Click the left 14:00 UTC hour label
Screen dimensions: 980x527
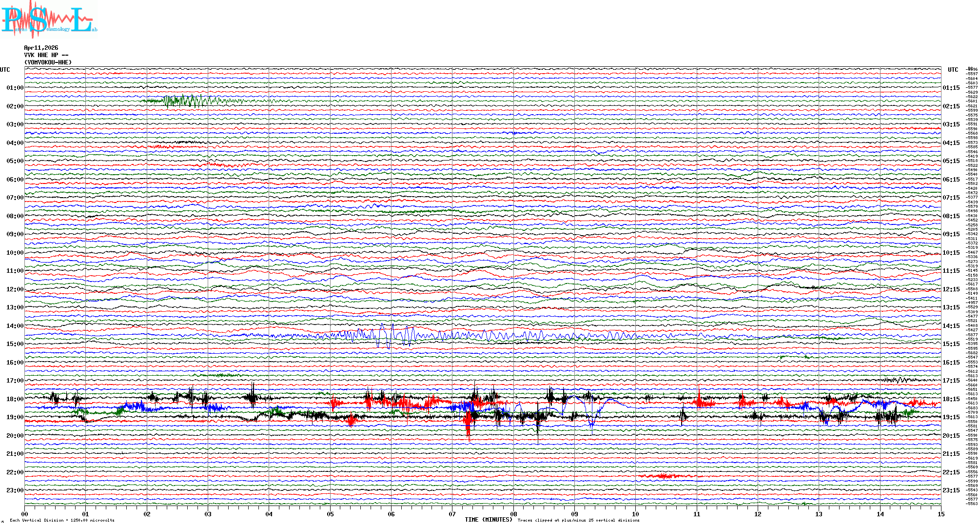[15, 326]
